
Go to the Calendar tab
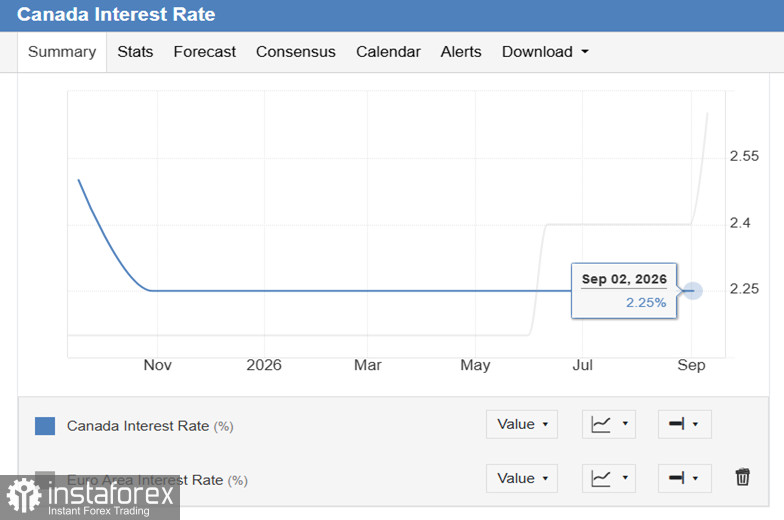(388, 52)
